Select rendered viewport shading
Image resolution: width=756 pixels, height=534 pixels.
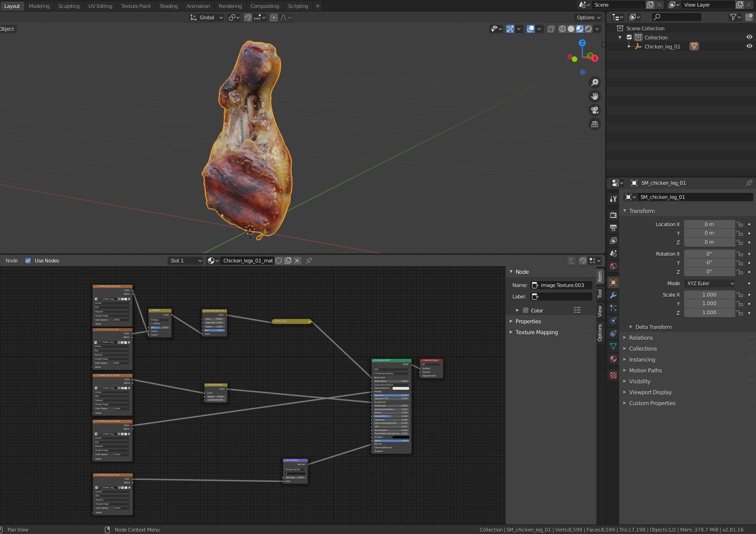(588, 29)
